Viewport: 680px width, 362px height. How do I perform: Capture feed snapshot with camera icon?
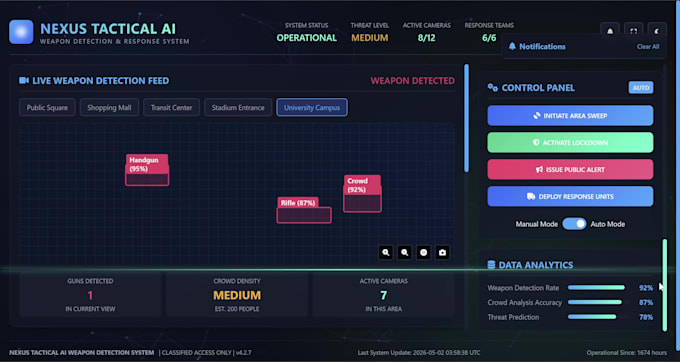point(442,252)
